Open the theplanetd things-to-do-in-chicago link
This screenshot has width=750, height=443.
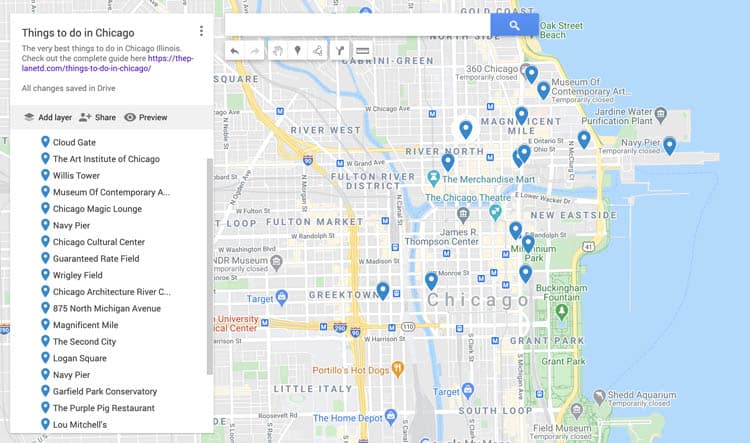coord(108,63)
